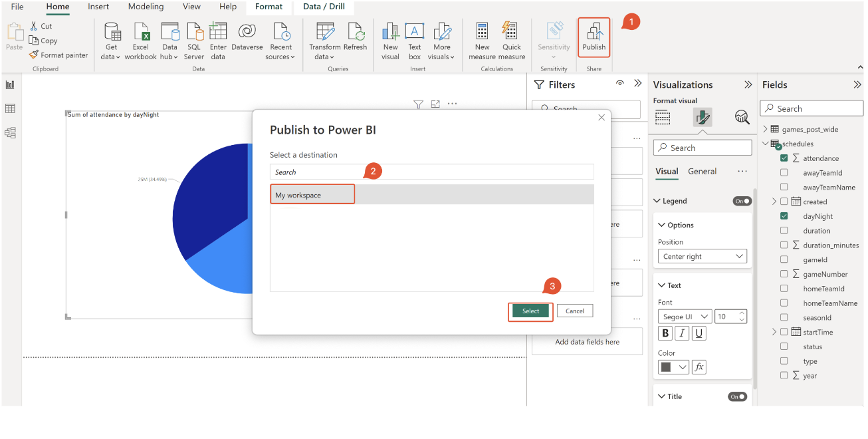868x439 pixels.
Task: Expand the games_post_wide table
Action: (765, 129)
